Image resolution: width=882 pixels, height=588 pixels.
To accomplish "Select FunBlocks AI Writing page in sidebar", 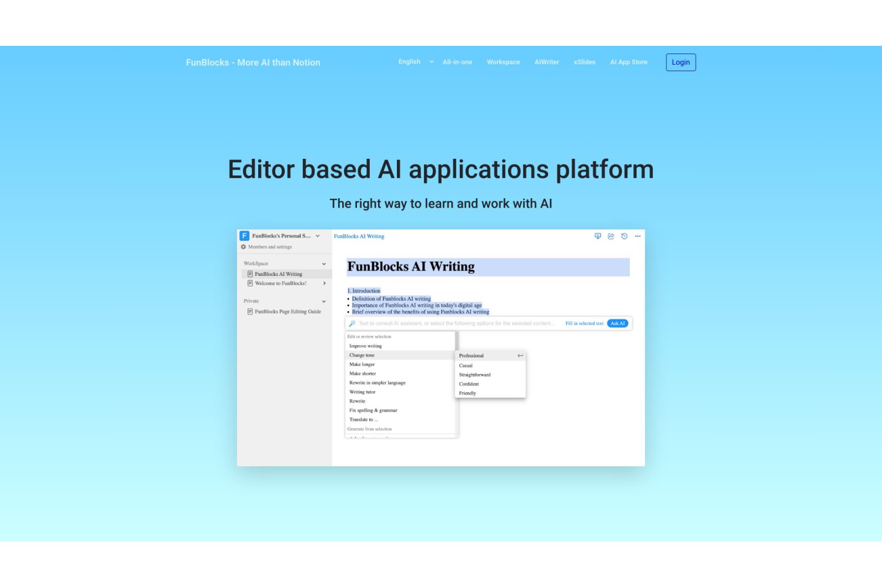I will coord(286,274).
